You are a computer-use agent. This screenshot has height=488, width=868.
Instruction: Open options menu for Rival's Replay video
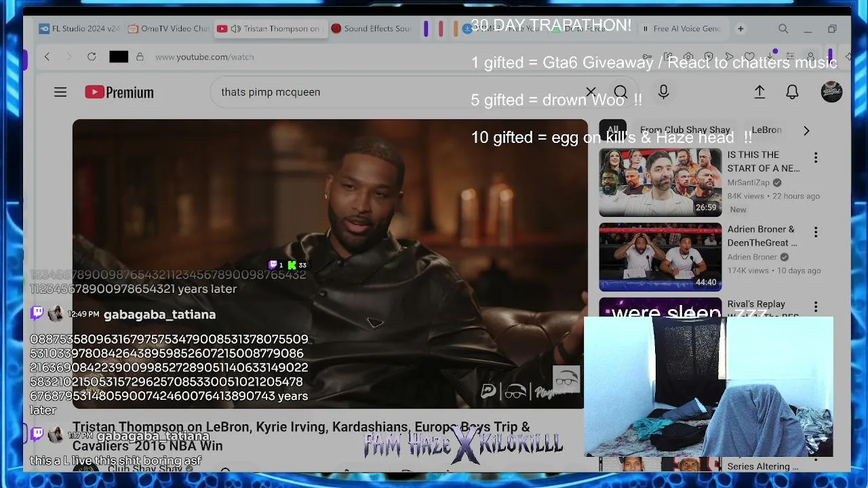[x=816, y=307]
